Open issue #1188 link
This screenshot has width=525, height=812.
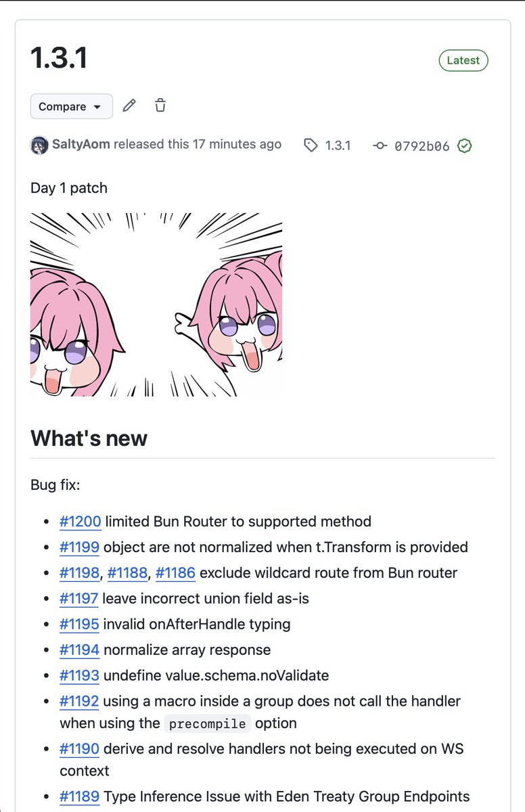click(127, 572)
